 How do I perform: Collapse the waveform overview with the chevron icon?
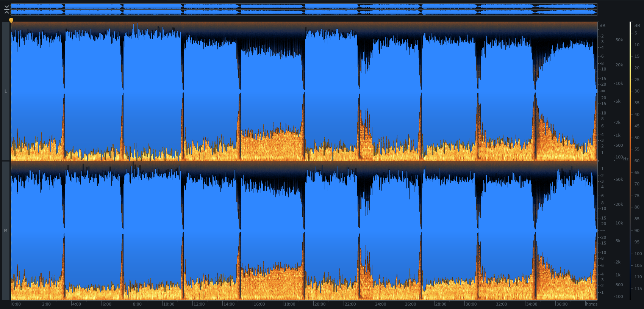pos(6,9)
